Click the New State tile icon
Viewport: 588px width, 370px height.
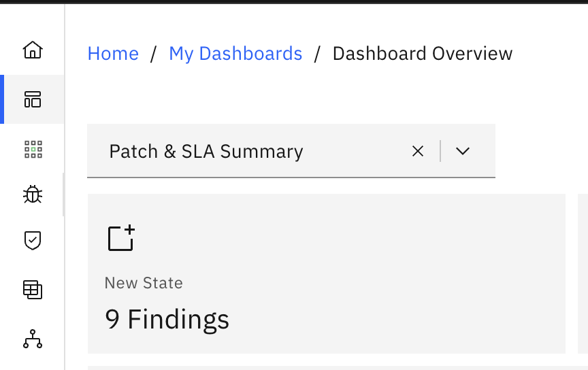121,238
